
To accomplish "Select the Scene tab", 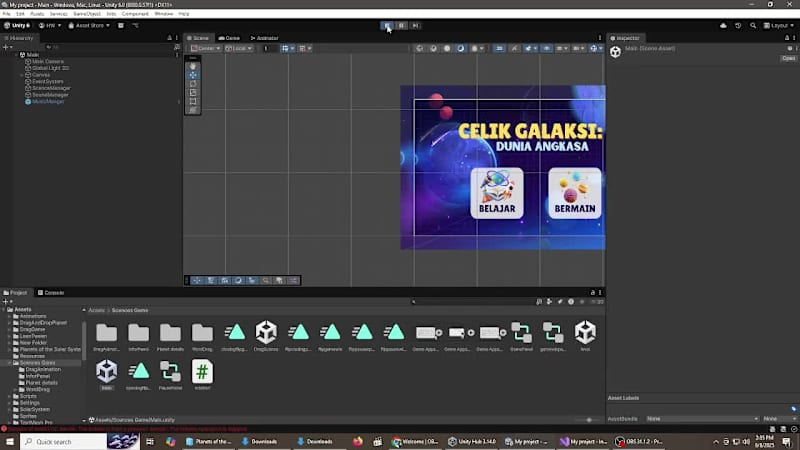I will [197, 38].
